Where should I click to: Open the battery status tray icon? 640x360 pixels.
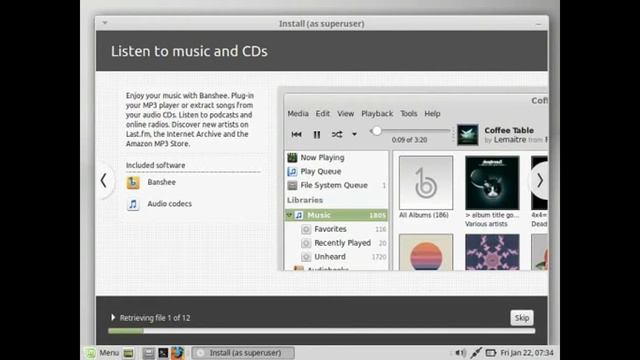pos(491,353)
